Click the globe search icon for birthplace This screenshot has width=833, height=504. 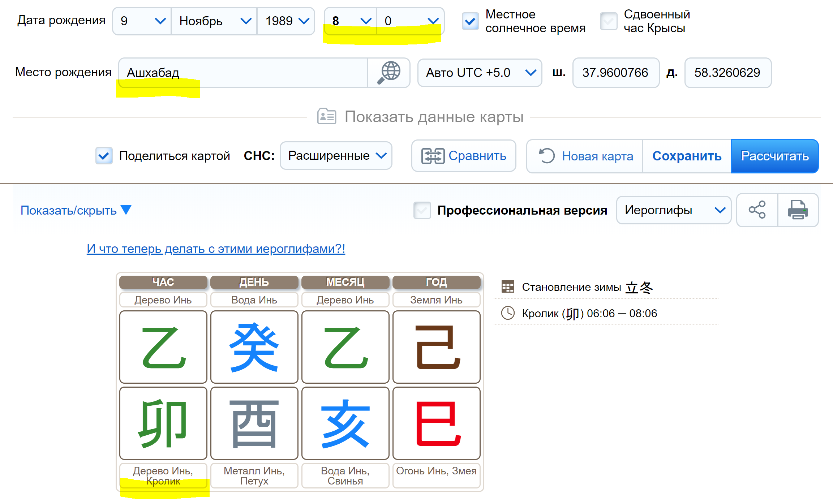coord(389,73)
